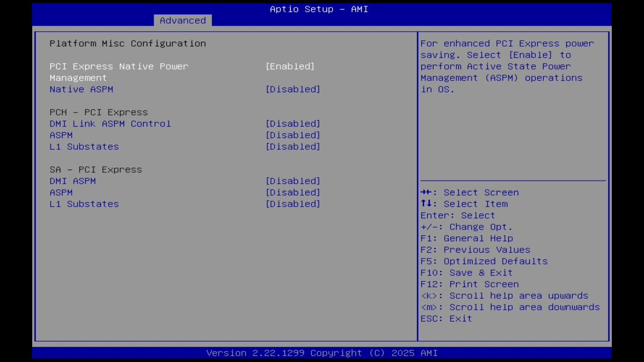
Task: Open the PCH L1 Substates options
Action: [292, 146]
